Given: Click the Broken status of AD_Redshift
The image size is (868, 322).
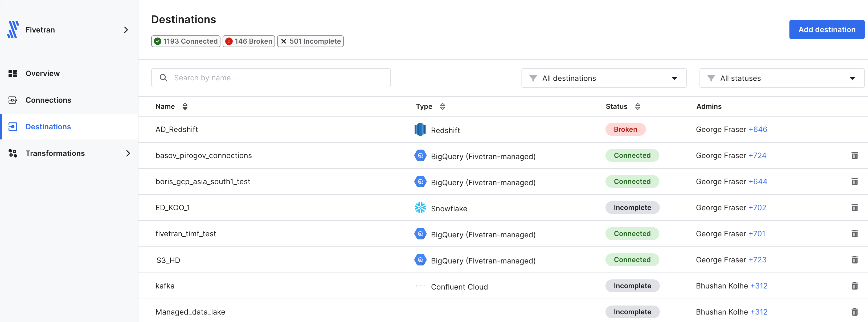Looking at the screenshot, I should pyautogui.click(x=625, y=129).
